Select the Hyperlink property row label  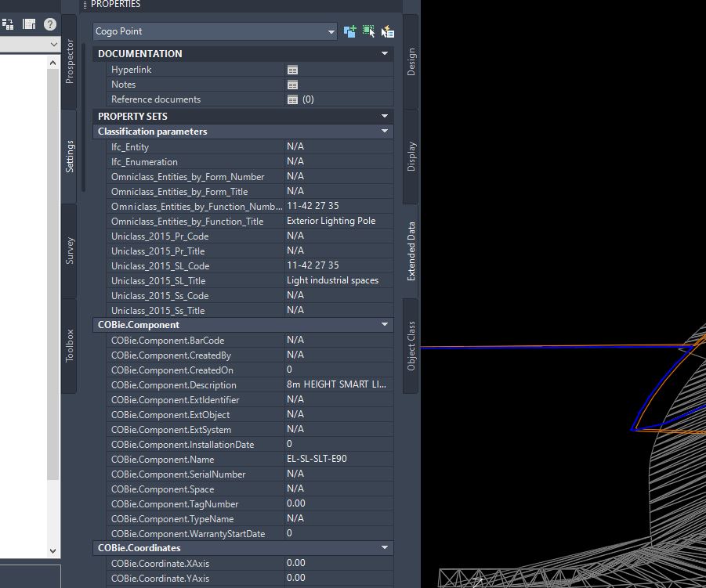(x=131, y=70)
